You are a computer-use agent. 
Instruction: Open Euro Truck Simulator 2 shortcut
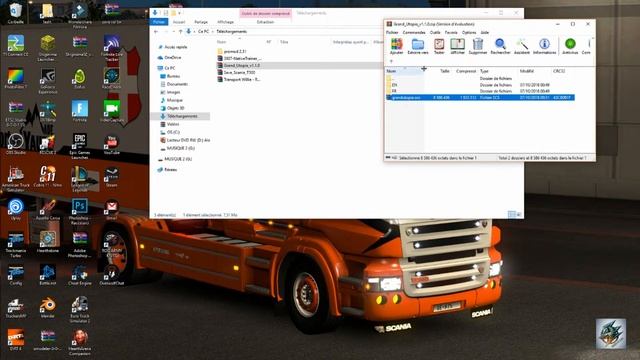80,309
